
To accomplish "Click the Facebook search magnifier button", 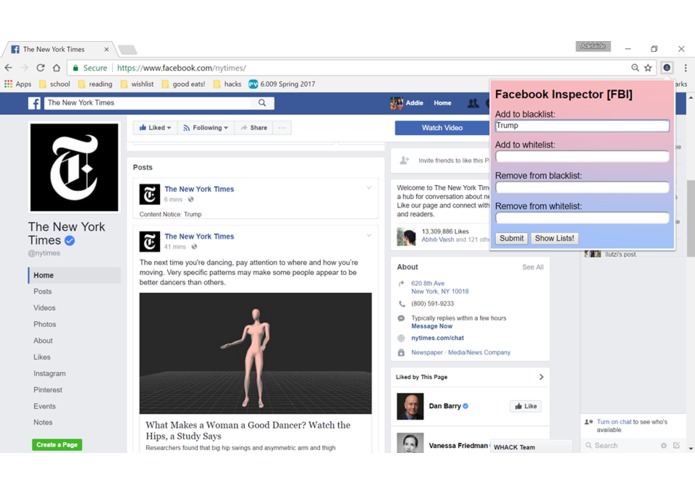I will click(262, 103).
